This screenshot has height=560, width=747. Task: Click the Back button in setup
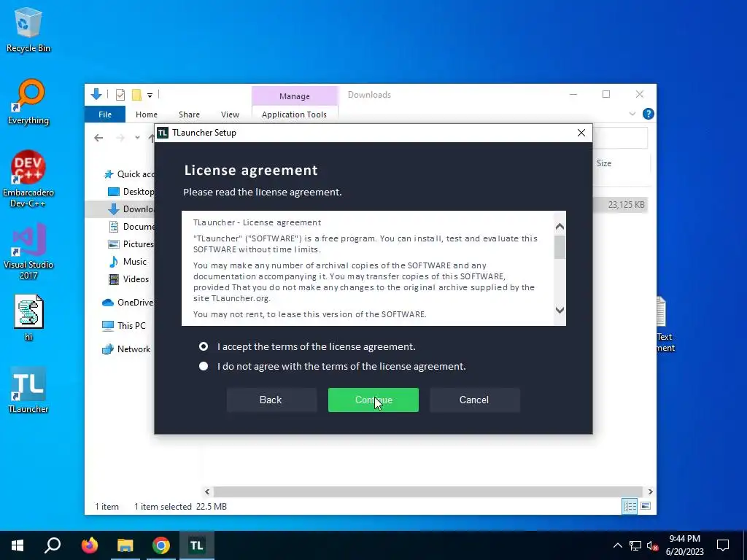coord(271,400)
